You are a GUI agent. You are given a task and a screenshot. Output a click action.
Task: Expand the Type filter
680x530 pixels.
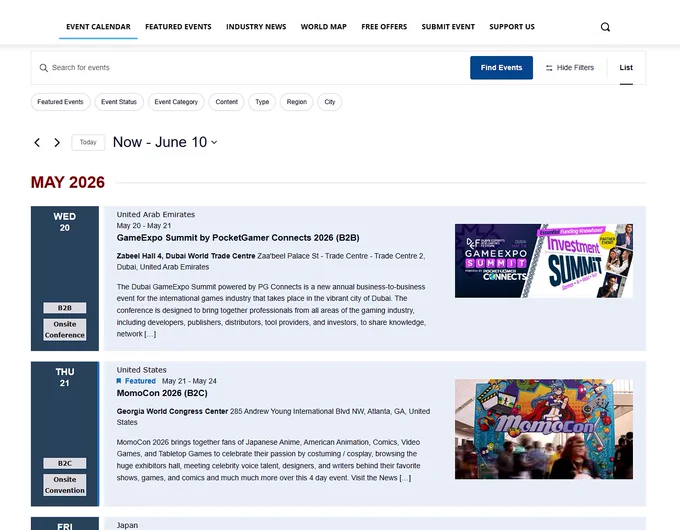(x=262, y=102)
